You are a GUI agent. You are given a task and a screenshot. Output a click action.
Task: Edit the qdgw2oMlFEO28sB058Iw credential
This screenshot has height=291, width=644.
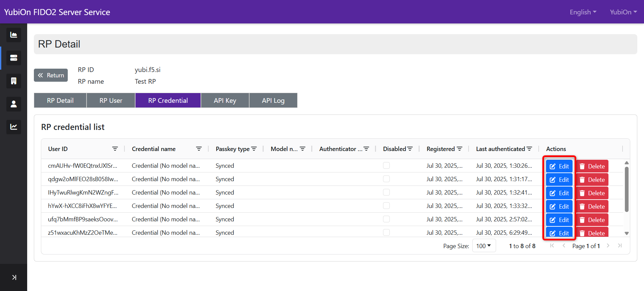(559, 180)
